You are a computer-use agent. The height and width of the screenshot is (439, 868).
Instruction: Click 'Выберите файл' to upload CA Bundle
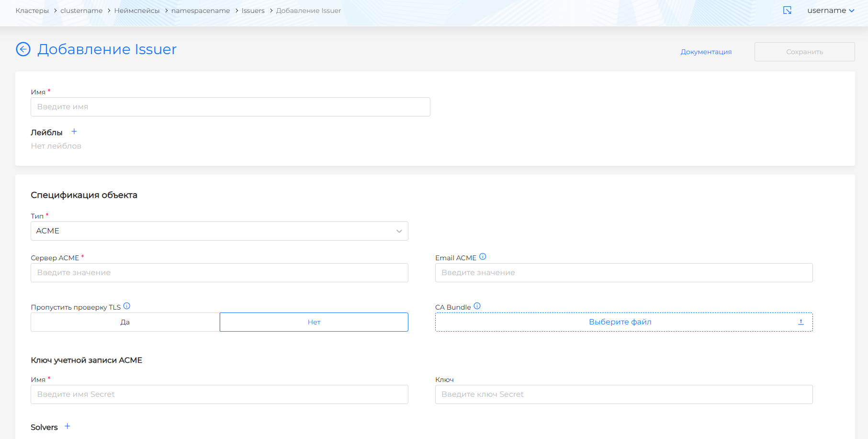point(620,322)
